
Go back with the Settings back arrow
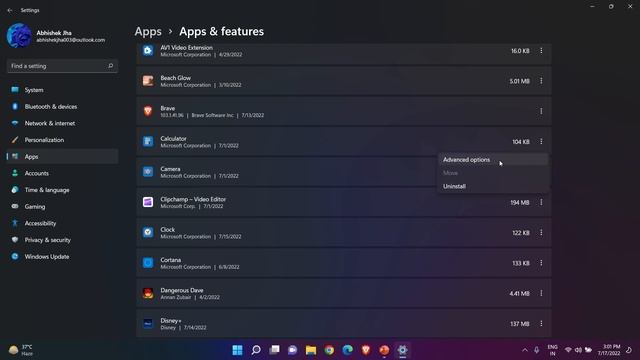10,10
